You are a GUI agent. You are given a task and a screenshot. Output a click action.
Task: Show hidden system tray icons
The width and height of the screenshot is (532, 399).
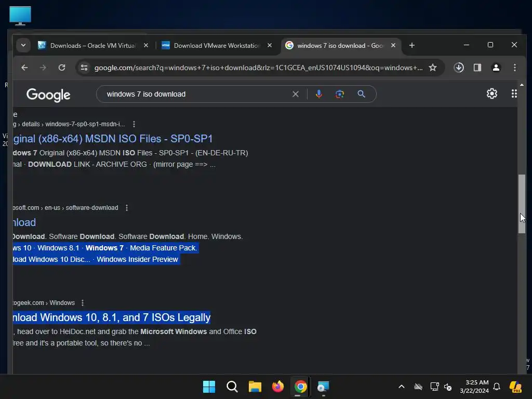[x=402, y=387]
